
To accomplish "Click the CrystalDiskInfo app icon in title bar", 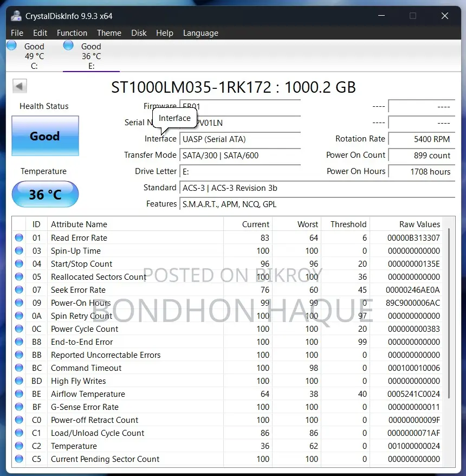I will tap(16, 16).
